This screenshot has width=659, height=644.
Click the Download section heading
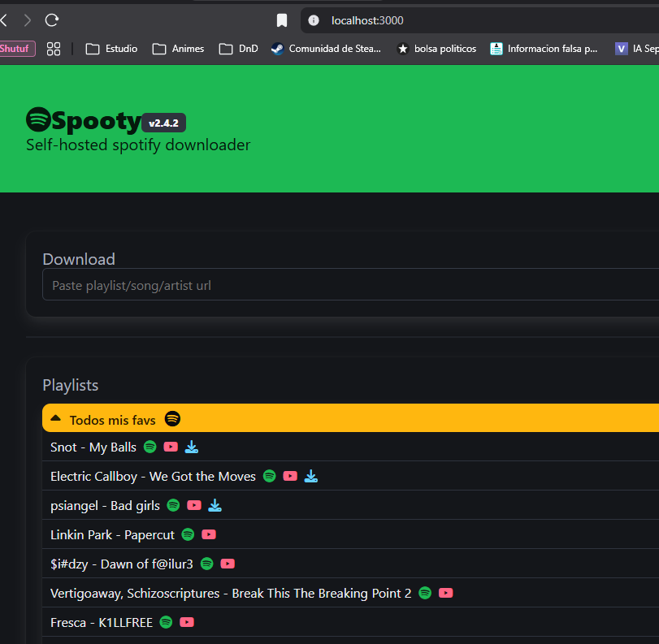coord(79,259)
